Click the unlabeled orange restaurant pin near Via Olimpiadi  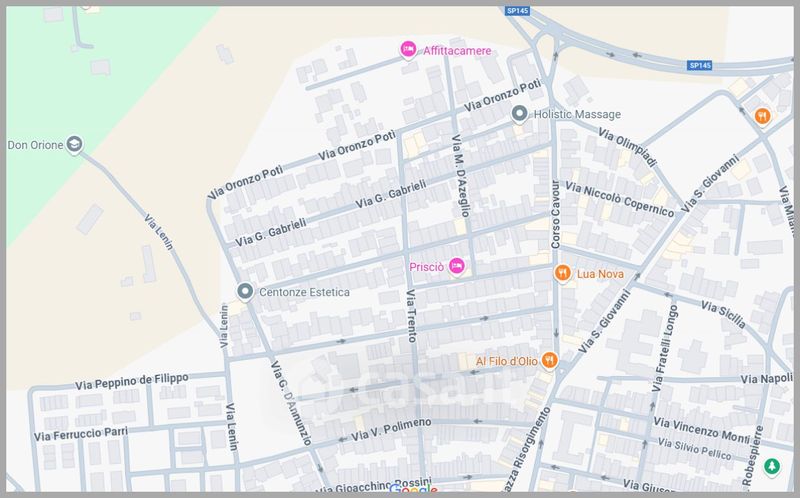coord(762,116)
